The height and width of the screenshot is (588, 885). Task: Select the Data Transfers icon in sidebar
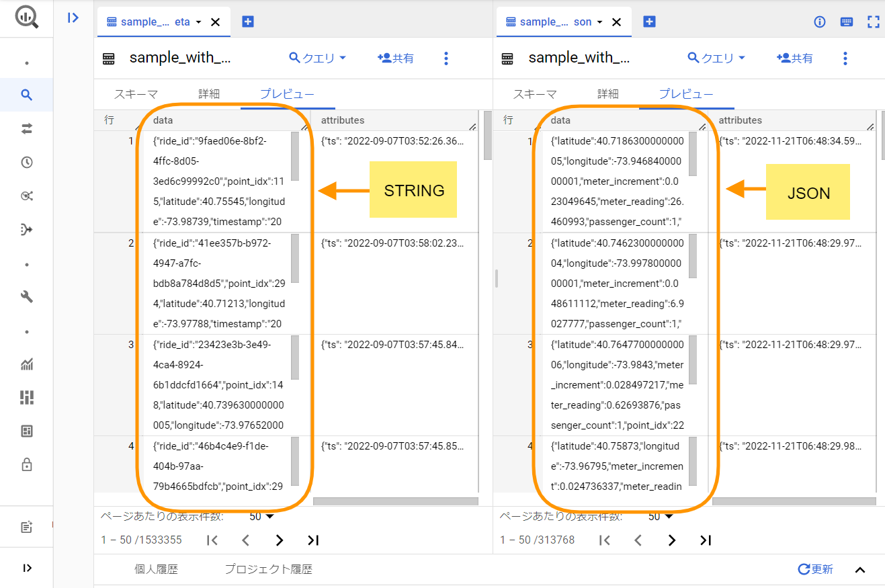[x=27, y=128]
